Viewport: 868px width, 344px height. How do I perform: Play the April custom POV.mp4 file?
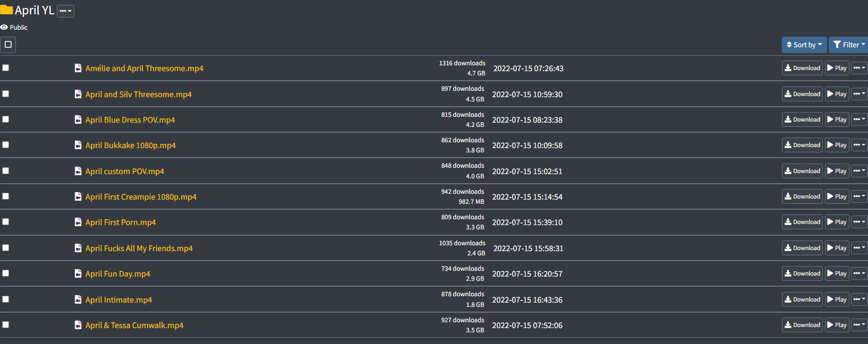837,171
